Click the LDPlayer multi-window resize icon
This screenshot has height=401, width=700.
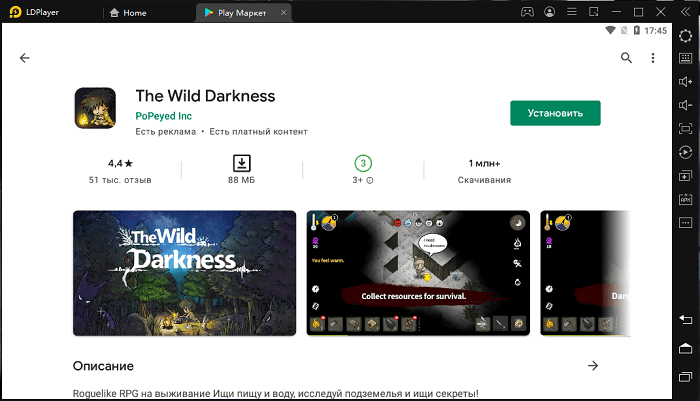(594, 12)
